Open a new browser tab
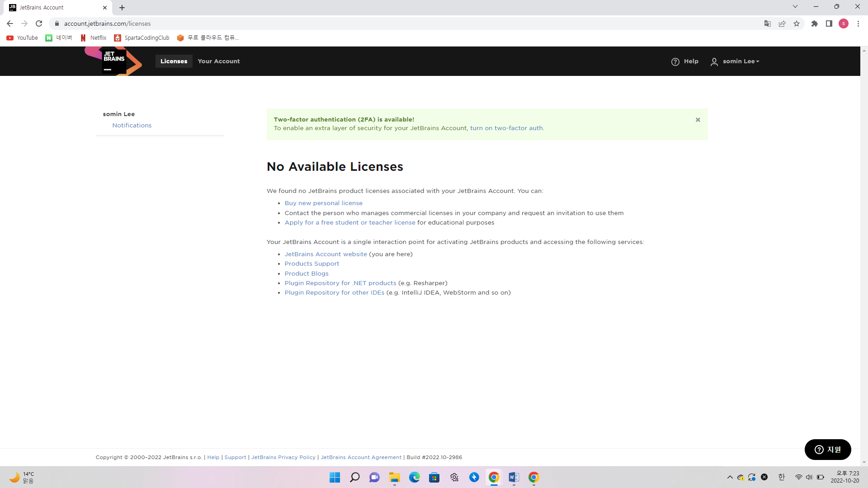 click(122, 8)
